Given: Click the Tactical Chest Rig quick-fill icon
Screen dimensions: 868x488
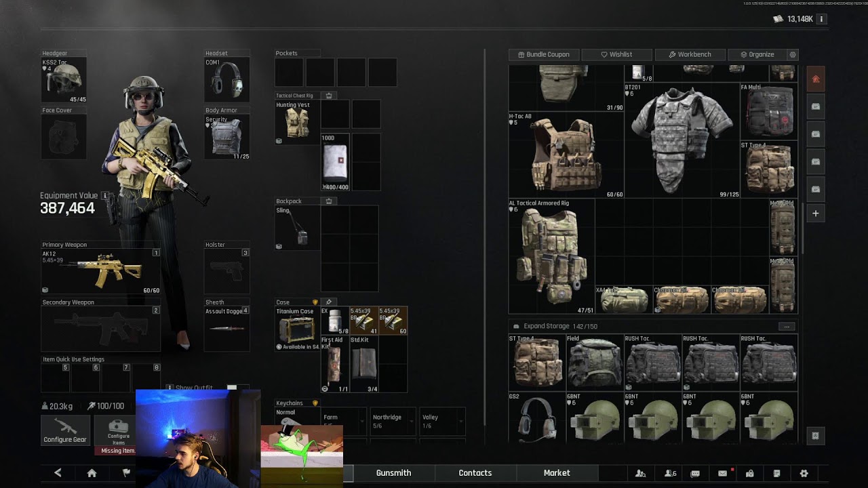Looking at the screenshot, I should click(x=329, y=96).
